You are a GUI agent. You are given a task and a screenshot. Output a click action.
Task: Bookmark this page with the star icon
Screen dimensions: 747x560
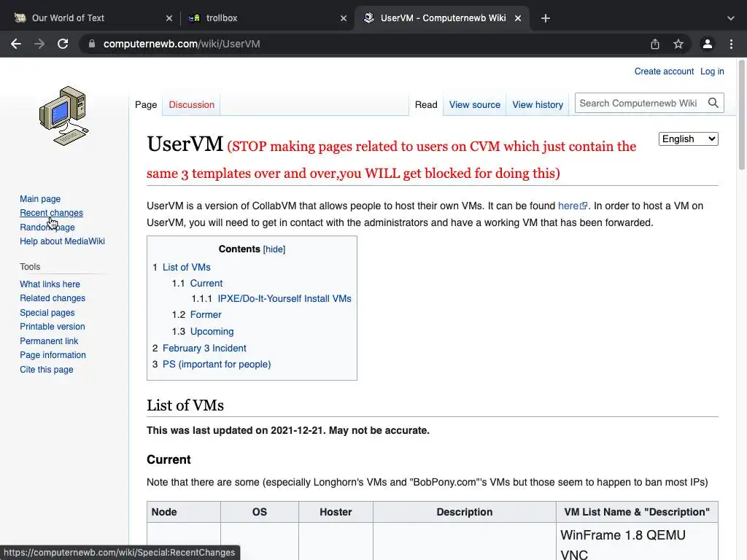pyautogui.click(x=678, y=44)
